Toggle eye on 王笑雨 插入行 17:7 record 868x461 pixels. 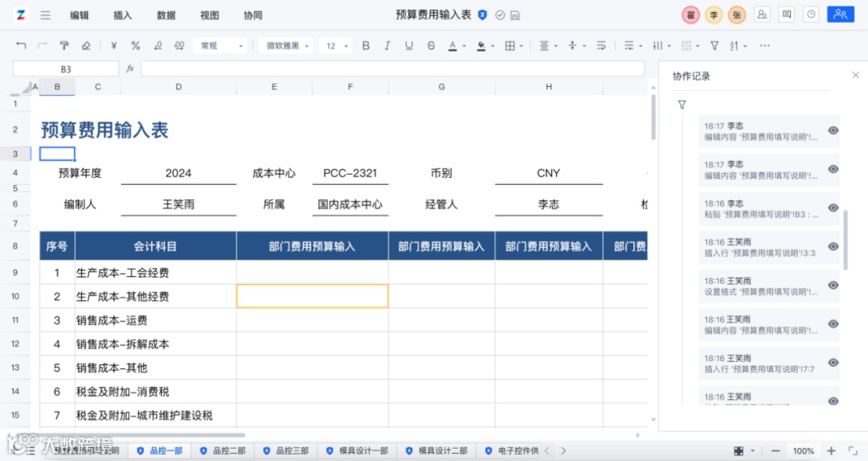tap(833, 363)
